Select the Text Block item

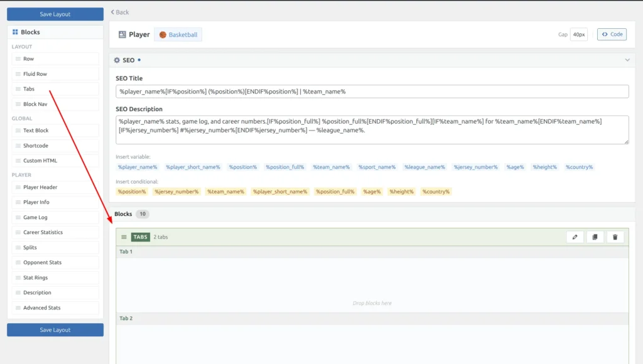55,131
